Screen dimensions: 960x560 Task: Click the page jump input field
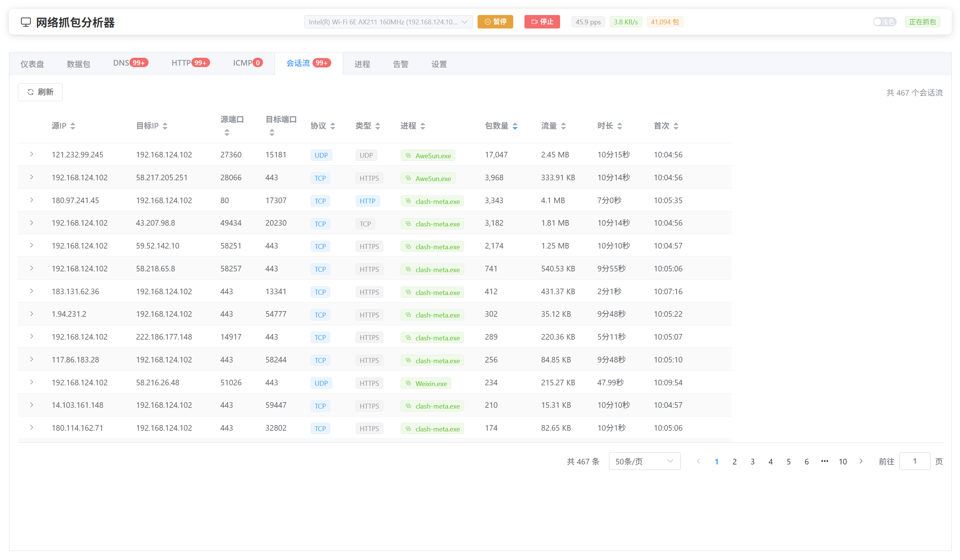[914, 461]
